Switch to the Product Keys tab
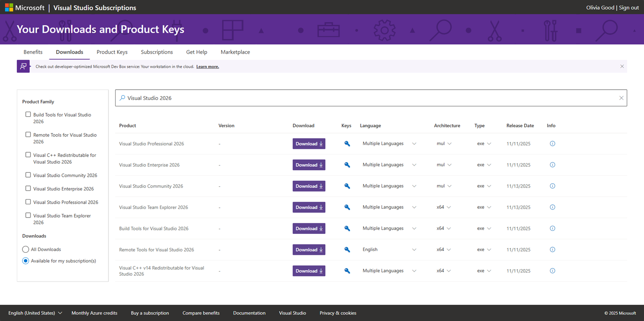644x321 pixels. [112, 52]
